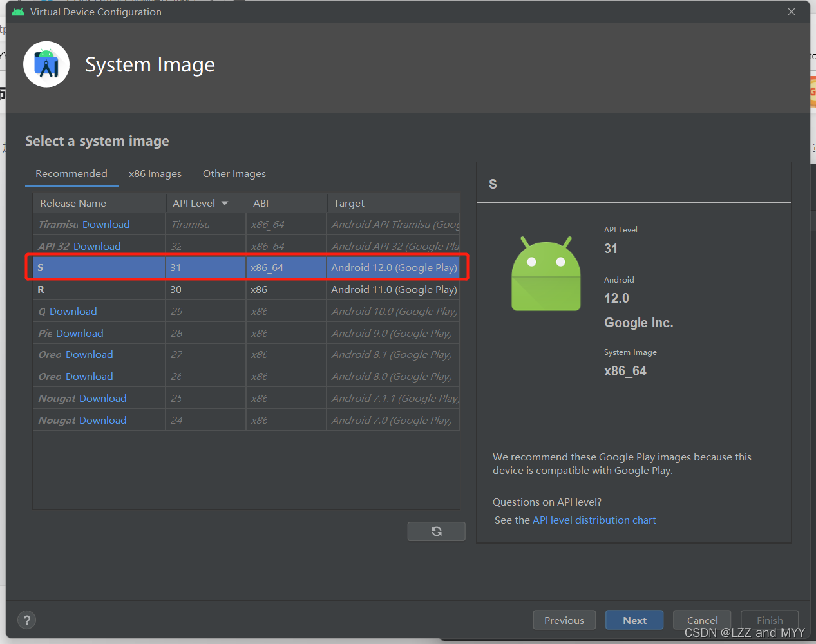Download the Nougat API 25 image

coord(103,398)
